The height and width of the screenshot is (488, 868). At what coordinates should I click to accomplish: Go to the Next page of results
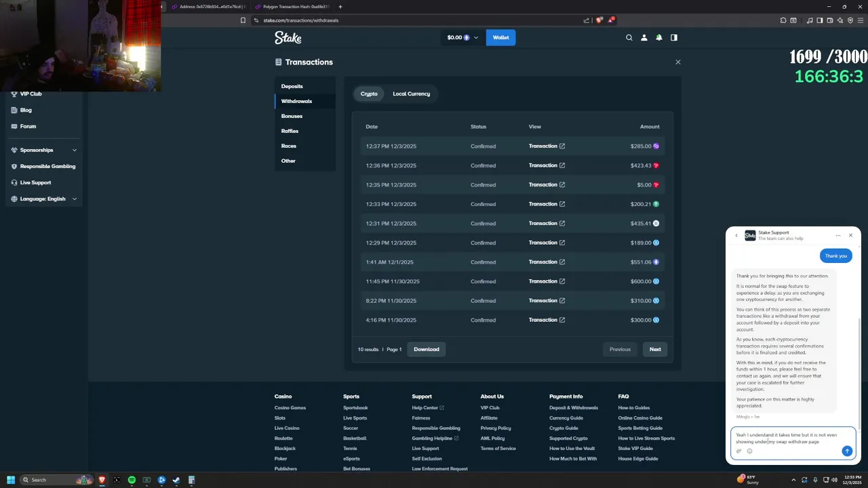coord(655,349)
